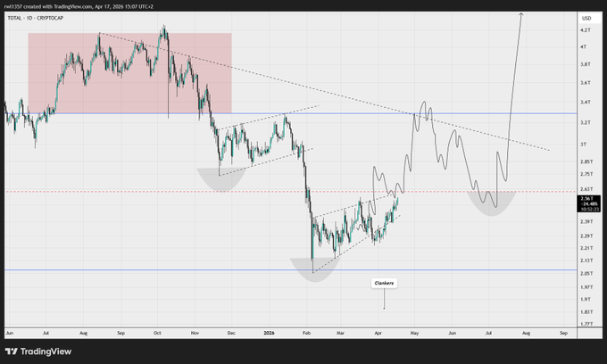
Task: Click the 2.05T price axis label
Action: click(586, 273)
